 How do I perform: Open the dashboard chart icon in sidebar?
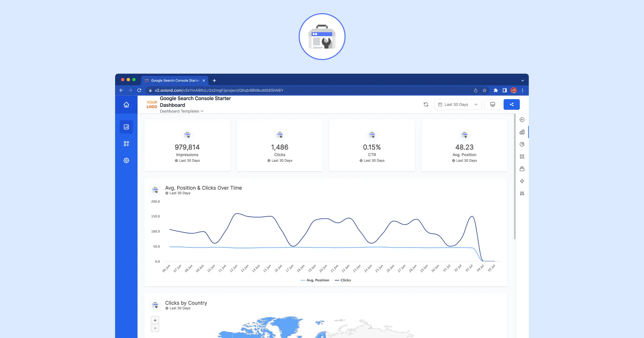pos(126,127)
